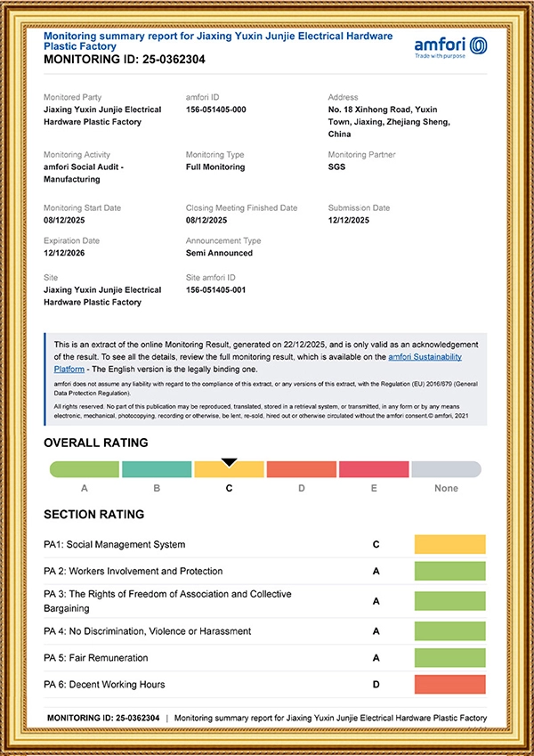Click Expiration Date value 12/12/2026
Viewport: 534px width, 756px height.
64,253
